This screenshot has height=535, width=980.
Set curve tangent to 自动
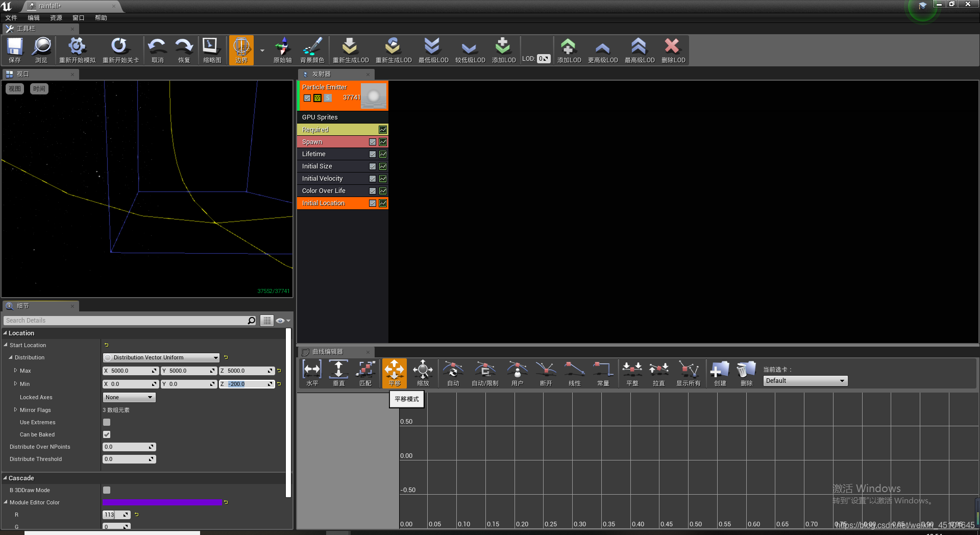tap(453, 373)
